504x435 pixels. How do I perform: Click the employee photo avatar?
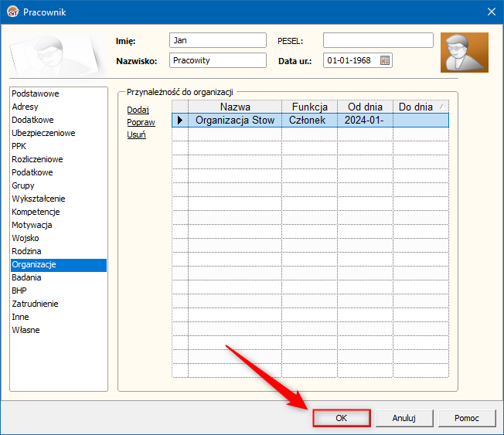[464, 53]
